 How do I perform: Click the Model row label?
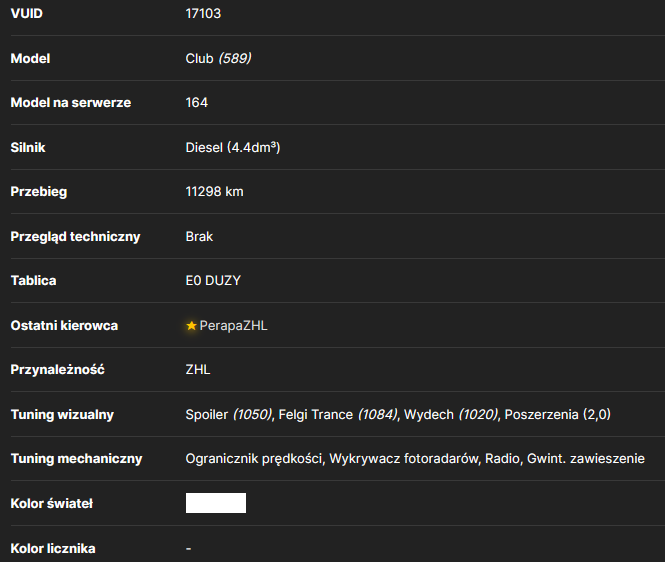pyautogui.click(x=31, y=59)
